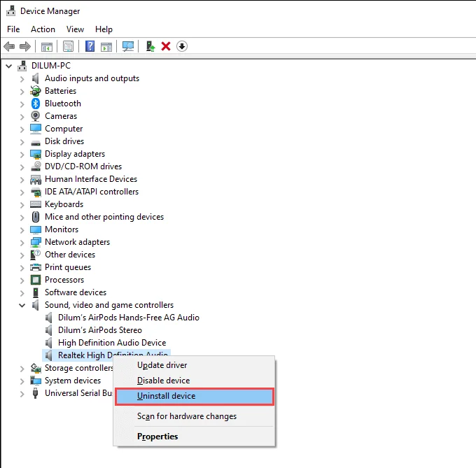The width and height of the screenshot is (476, 468).
Task: Click the Disk drives label
Action: click(64, 141)
